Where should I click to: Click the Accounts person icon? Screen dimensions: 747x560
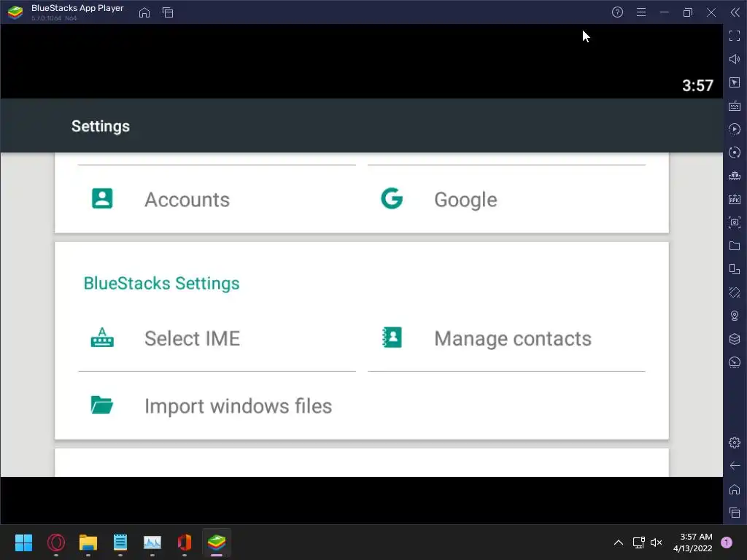click(102, 198)
